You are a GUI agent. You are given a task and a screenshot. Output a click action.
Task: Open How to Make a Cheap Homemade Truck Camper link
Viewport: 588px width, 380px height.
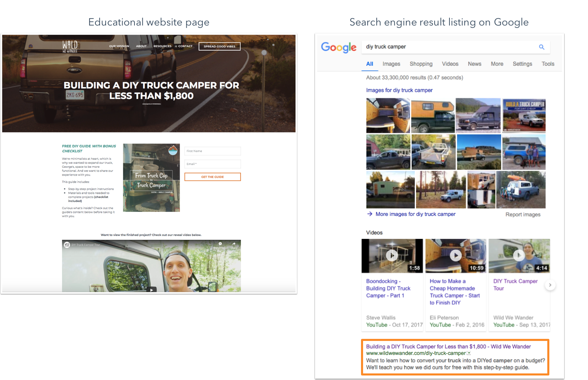pyautogui.click(x=455, y=292)
